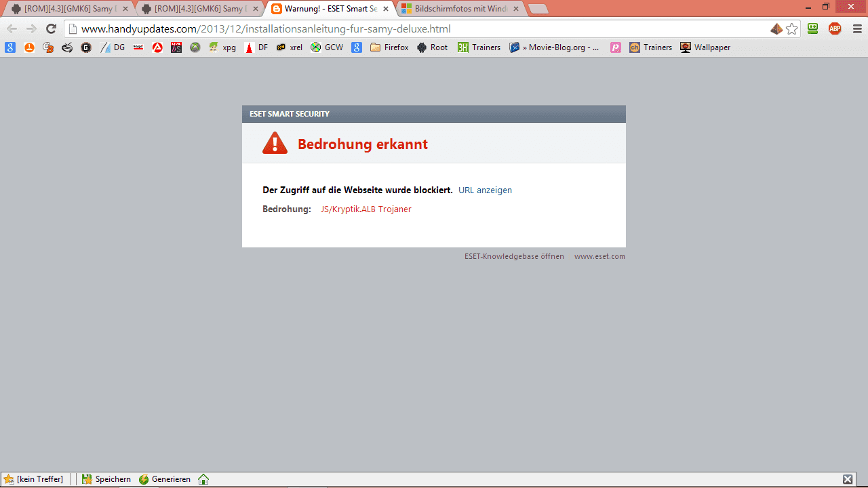Expand the Firefox bookmarks folder
Viewport: 868px width, 488px height.
[389, 47]
